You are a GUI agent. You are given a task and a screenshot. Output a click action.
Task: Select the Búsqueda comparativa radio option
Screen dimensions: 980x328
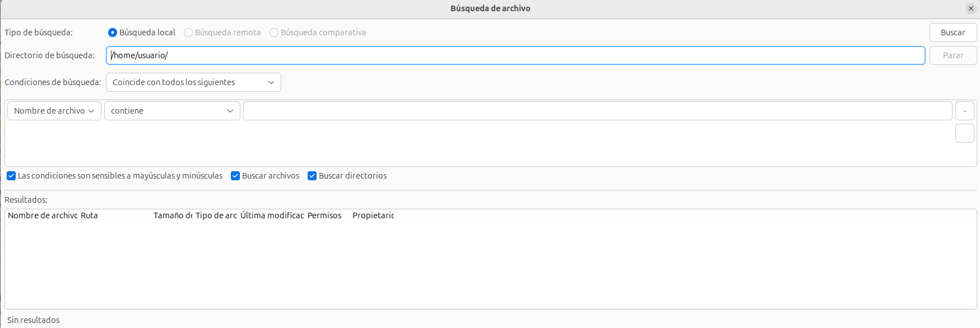coord(274,32)
